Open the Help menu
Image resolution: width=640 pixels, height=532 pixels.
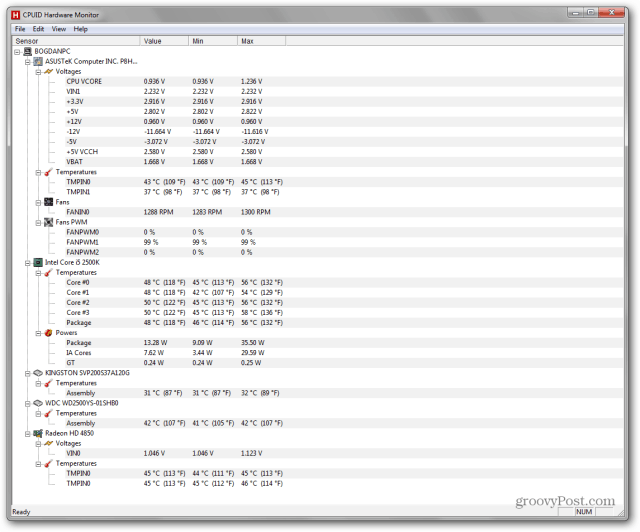point(81,29)
